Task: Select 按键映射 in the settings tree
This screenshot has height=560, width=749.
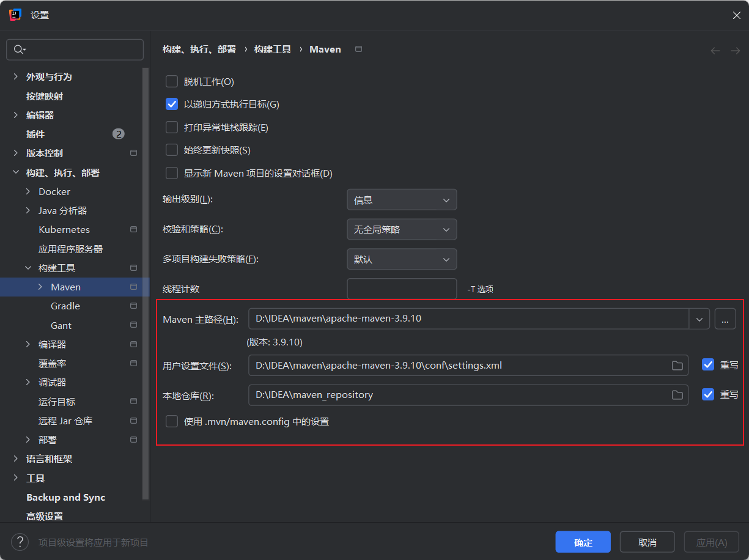Action: (x=45, y=96)
